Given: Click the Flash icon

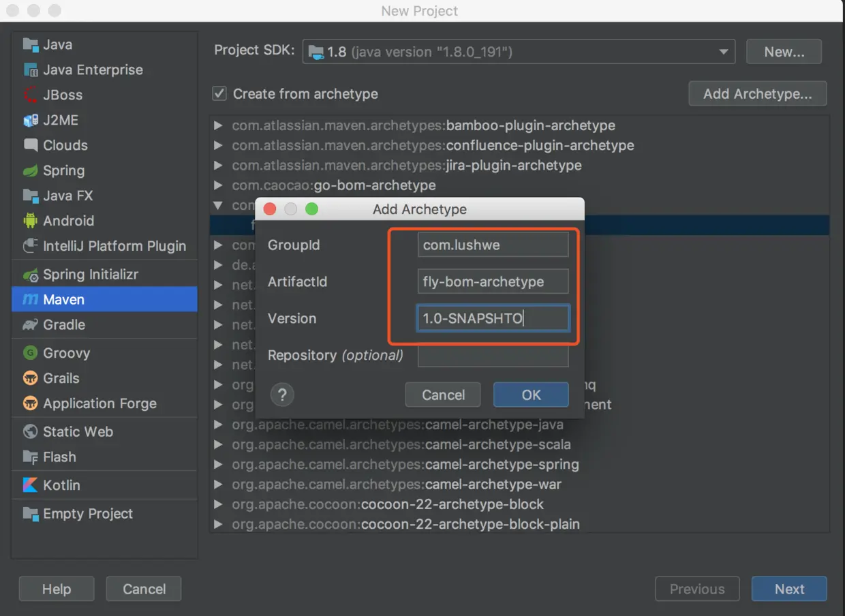Looking at the screenshot, I should 31,457.
